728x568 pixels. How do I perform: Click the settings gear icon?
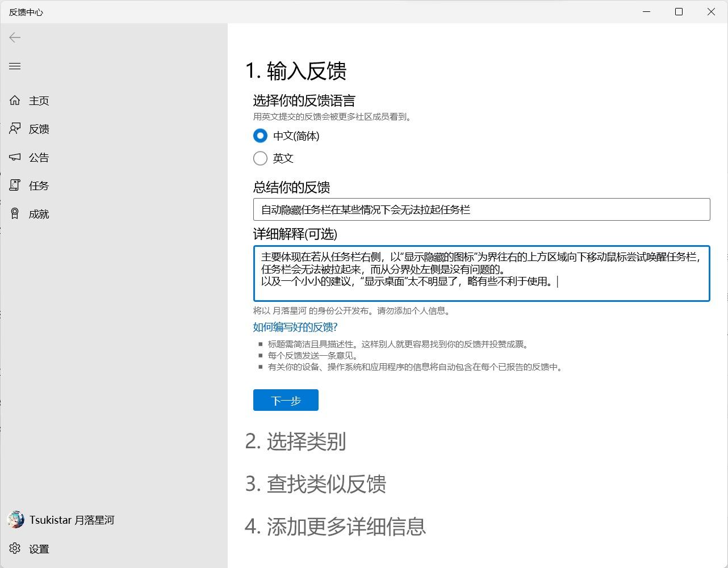(15, 548)
